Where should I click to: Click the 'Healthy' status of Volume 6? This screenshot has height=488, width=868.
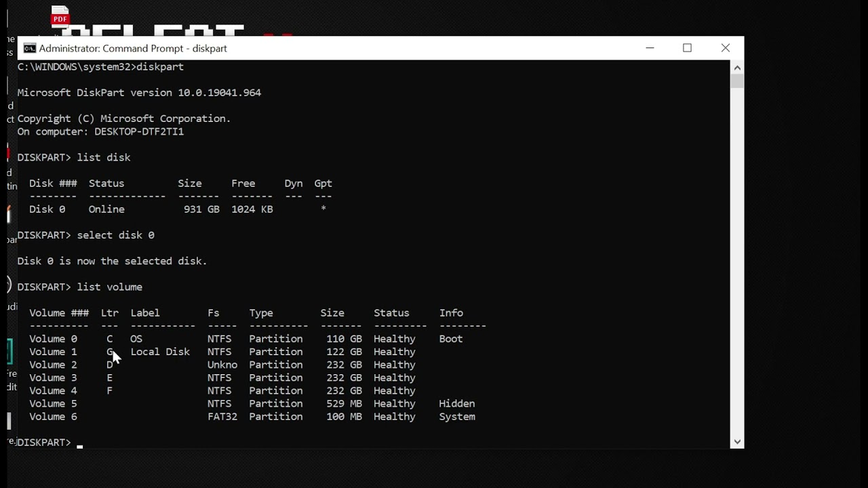click(x=395, y=417)
